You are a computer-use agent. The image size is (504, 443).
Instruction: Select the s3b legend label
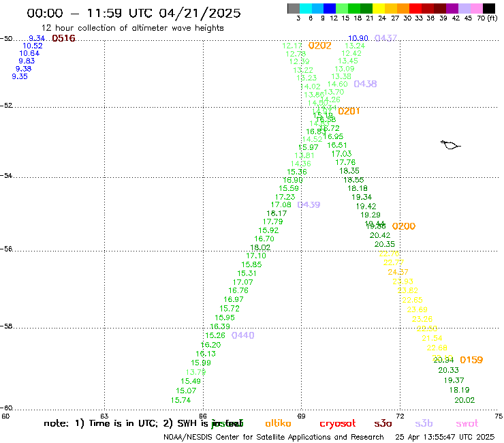(x=424, y=424)
